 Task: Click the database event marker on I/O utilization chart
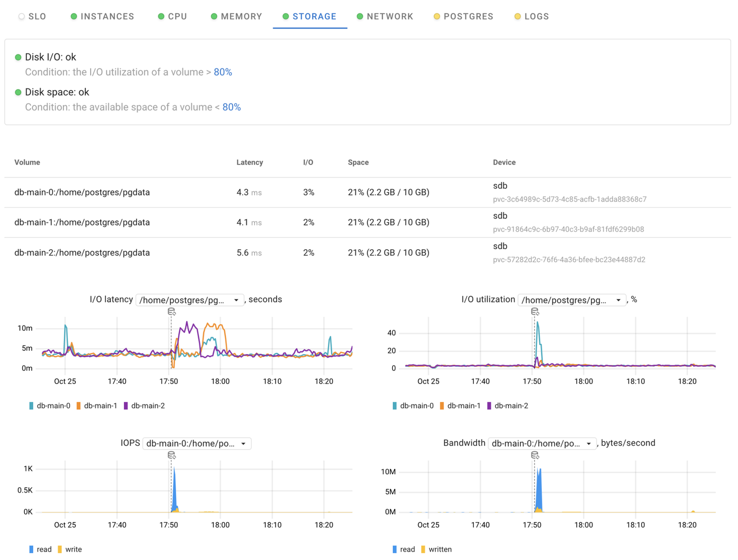pos(535,311)
